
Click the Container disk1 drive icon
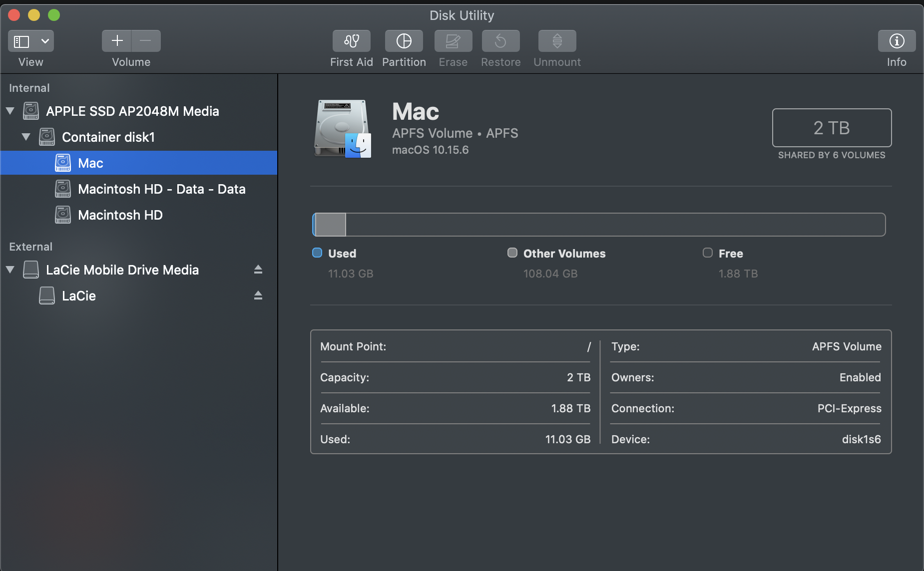coord(47,137)
